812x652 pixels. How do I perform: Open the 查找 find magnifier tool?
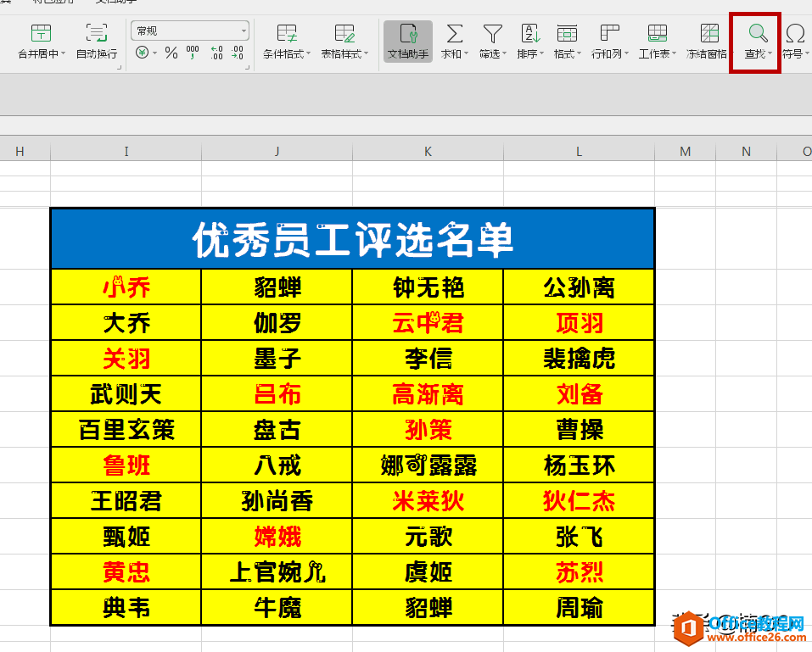coord(758,42)
